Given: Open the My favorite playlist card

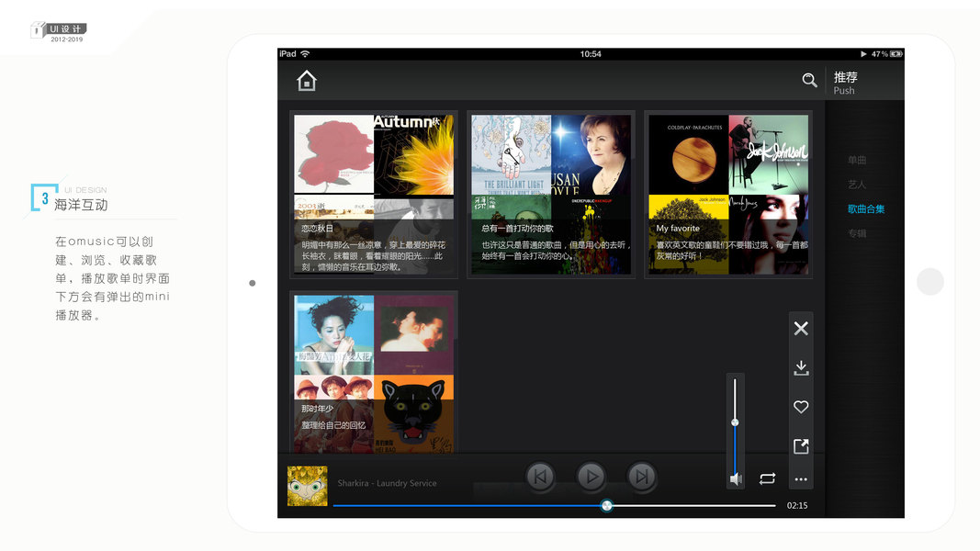Looking at the screenshot, I should pos(728,195).
